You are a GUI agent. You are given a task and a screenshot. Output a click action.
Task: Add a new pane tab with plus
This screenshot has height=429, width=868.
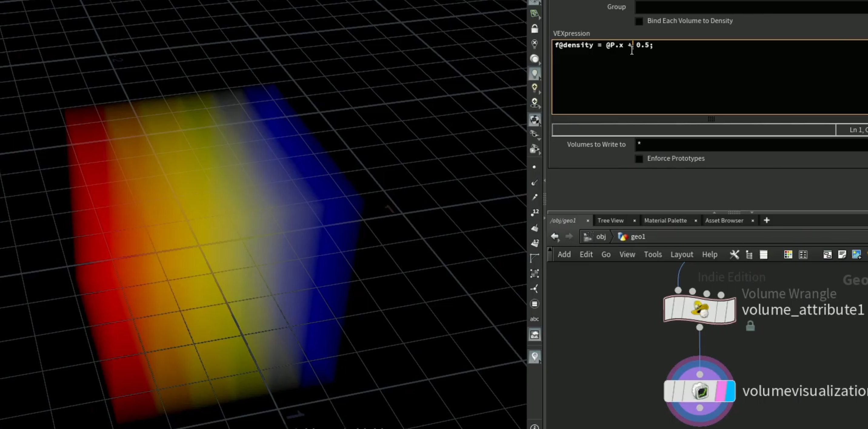coord(766,220)
